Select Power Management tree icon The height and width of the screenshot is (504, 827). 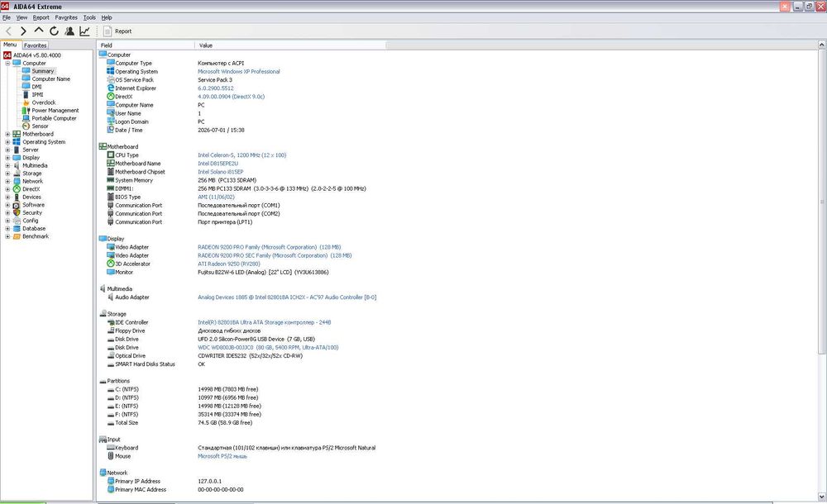pos(26,110)
